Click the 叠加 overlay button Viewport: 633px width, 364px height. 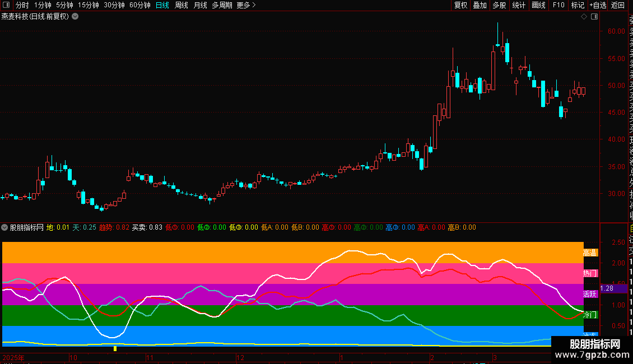pos(480,5)
